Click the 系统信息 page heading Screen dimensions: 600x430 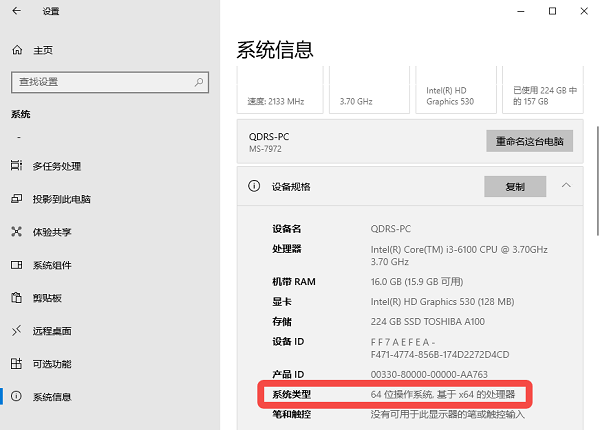(x=275, y=50)
